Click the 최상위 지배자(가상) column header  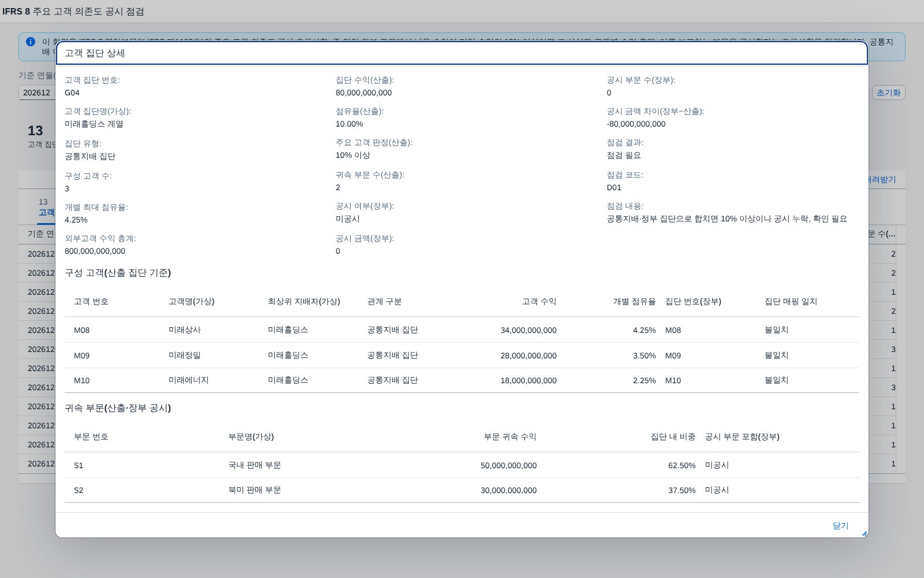(304, 302)
